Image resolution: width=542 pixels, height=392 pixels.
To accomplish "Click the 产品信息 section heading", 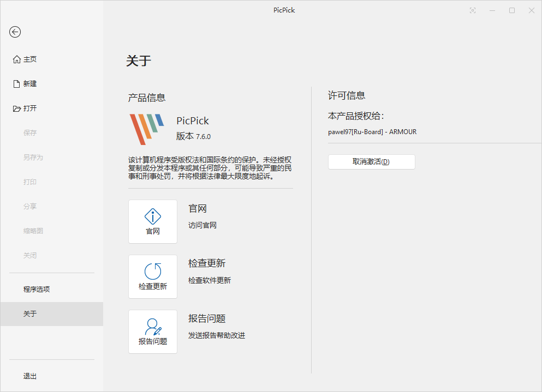I will [147, 98].
